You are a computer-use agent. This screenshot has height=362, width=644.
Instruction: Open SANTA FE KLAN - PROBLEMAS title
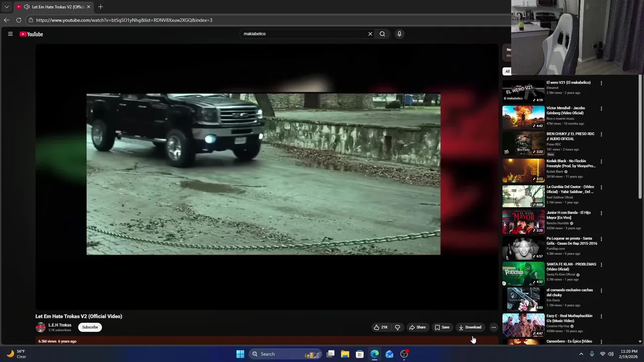(x=571, y=266)
